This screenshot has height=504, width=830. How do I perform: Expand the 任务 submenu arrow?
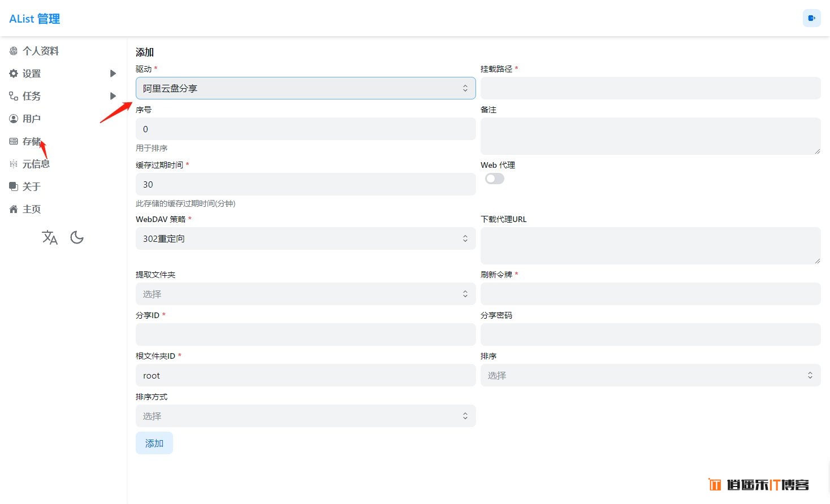pyautogui.click(x=113, y=96)
